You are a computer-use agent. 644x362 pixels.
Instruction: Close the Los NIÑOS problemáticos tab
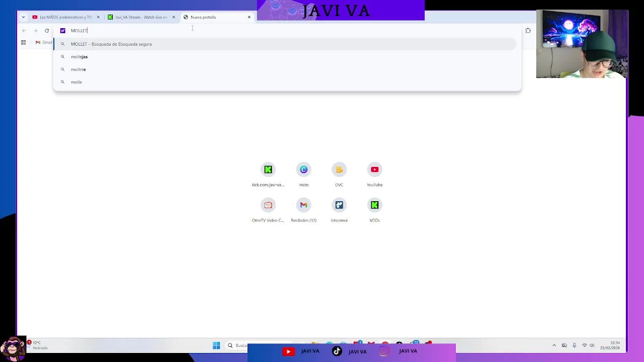click(98, 17)
